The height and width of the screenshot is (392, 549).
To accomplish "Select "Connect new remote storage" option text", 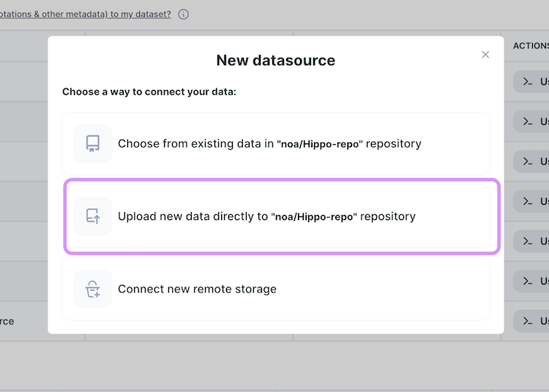I will (x=197, y=289).
